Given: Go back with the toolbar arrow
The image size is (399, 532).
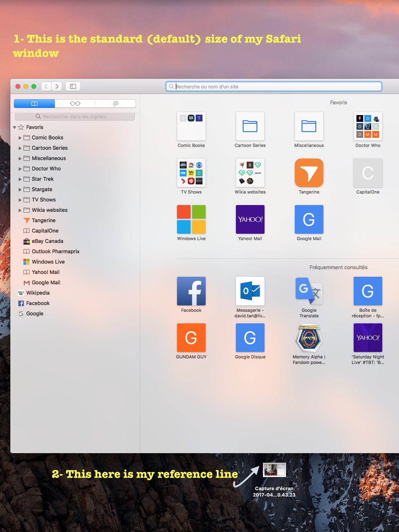Looking at the screenshot, I should coord(47,86).
